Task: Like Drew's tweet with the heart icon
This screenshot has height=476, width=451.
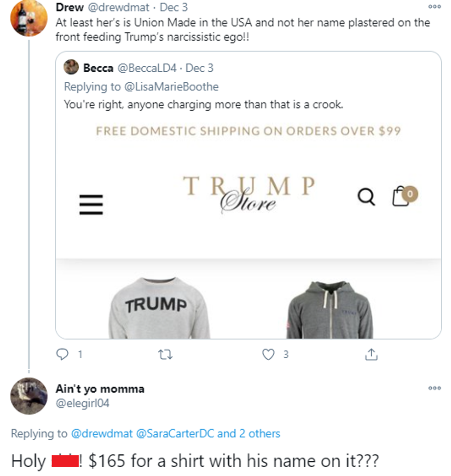Action: pos(268,354)
